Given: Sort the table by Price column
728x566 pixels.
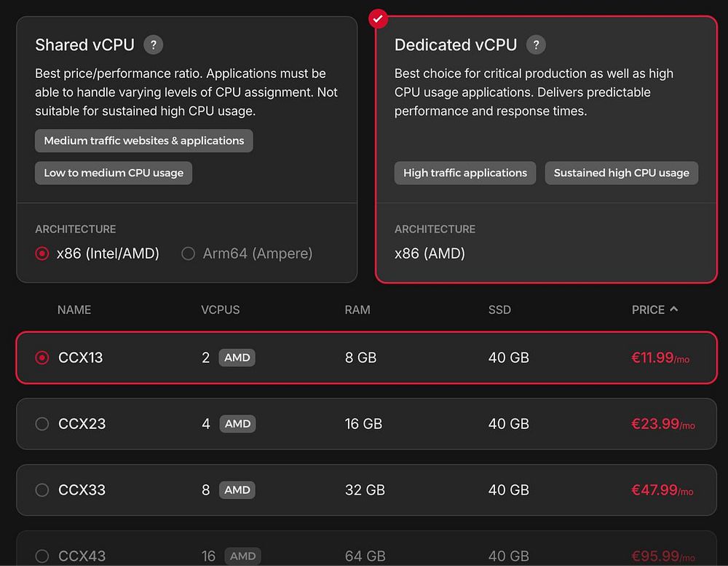Looking at the screenshot, I should 648,310.
